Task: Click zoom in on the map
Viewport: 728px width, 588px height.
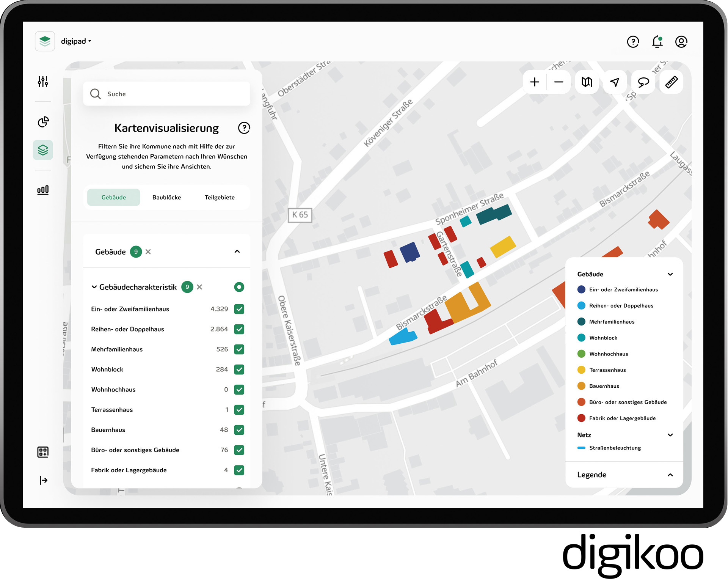Action: tap(534, 82)
